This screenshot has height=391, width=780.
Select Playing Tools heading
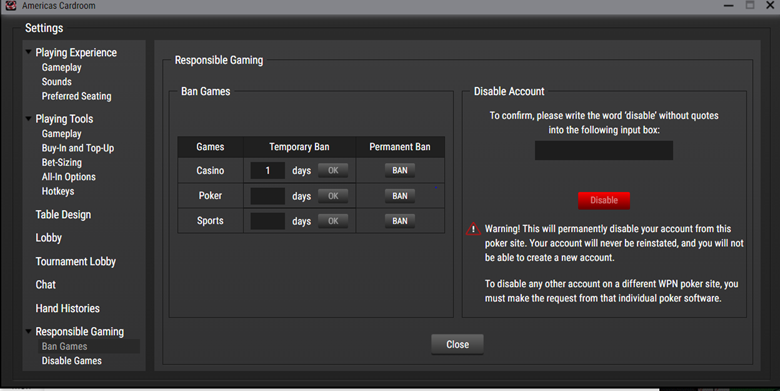[64, 119]
